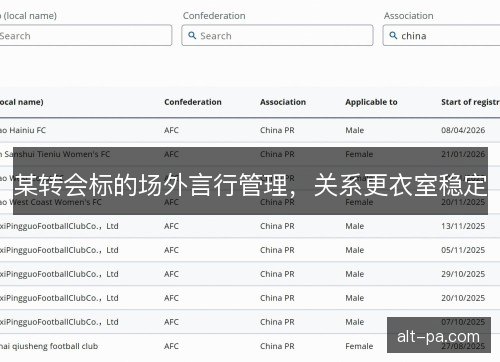Click China PR in the qiusheng football club row
The width and height of the screenshot is (500, 362).
(x=277, y=346)
